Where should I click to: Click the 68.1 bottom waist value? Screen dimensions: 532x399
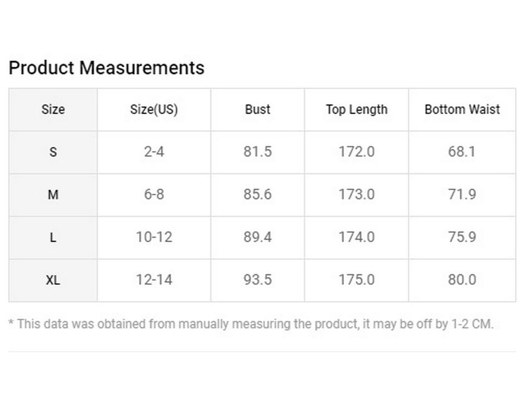click(x=462, y=152)
